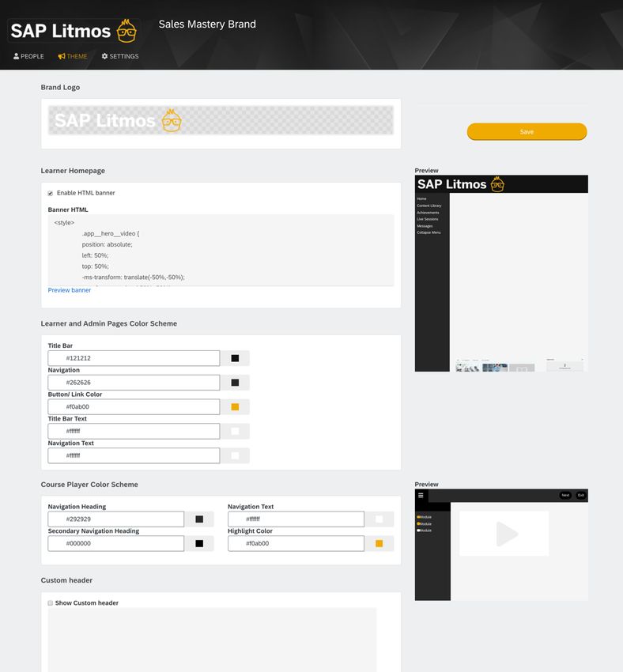Edit the Highlight Color field #f0ab00
Image resolution: width=623 pixels, height=672 pixels.
296,543
